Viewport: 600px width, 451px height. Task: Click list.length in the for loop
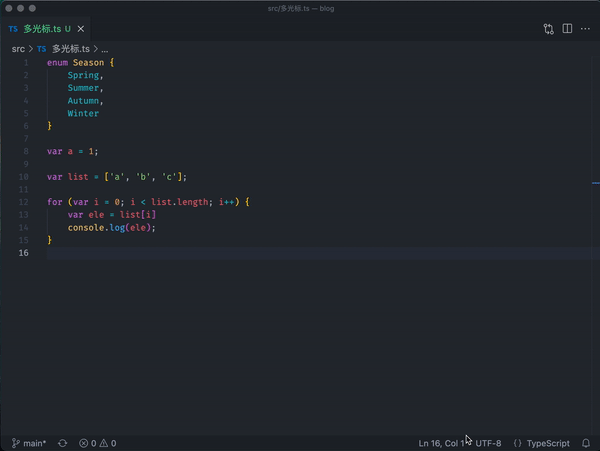tap(179, 202)
